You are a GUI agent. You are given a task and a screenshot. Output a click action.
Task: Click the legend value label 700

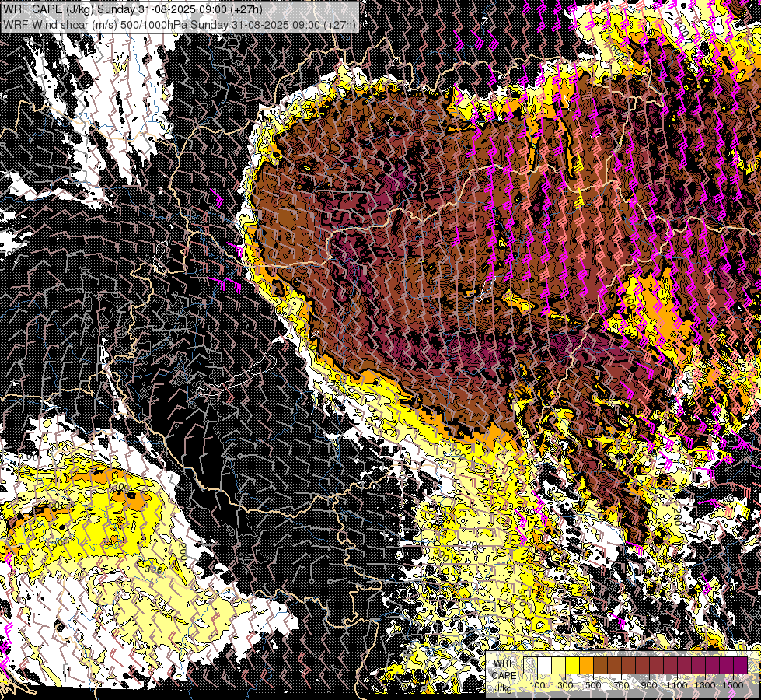pyautogui.click(x=621, y=685)
